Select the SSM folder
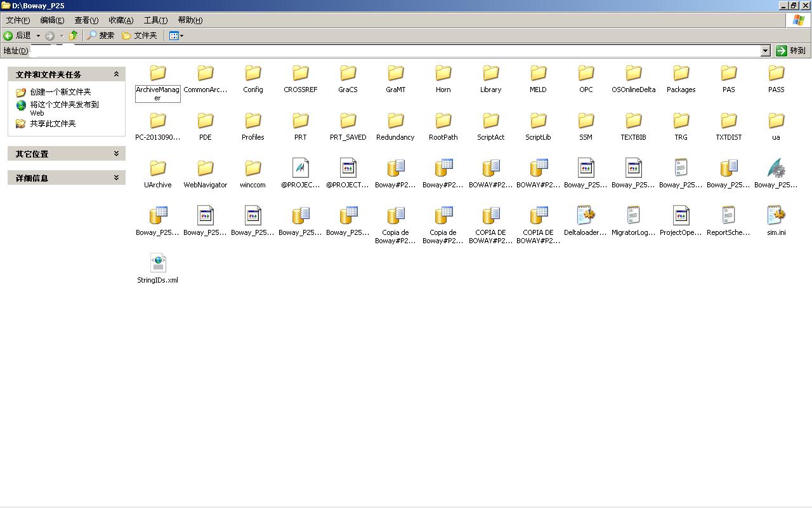Screen dimensions: 812x508 (586, 127)
